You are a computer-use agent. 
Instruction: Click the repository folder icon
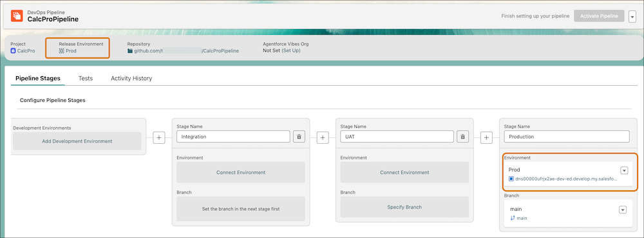tap(130, 51)
